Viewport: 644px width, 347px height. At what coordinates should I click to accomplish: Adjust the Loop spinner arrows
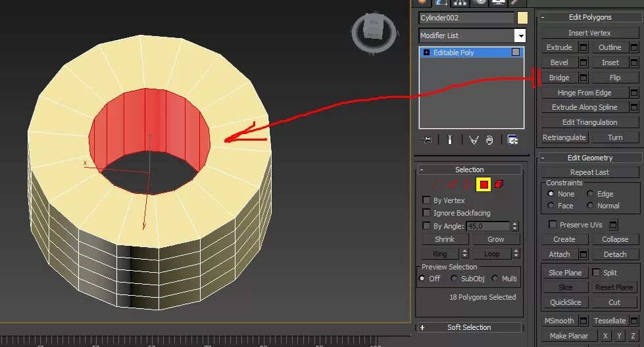516,254
